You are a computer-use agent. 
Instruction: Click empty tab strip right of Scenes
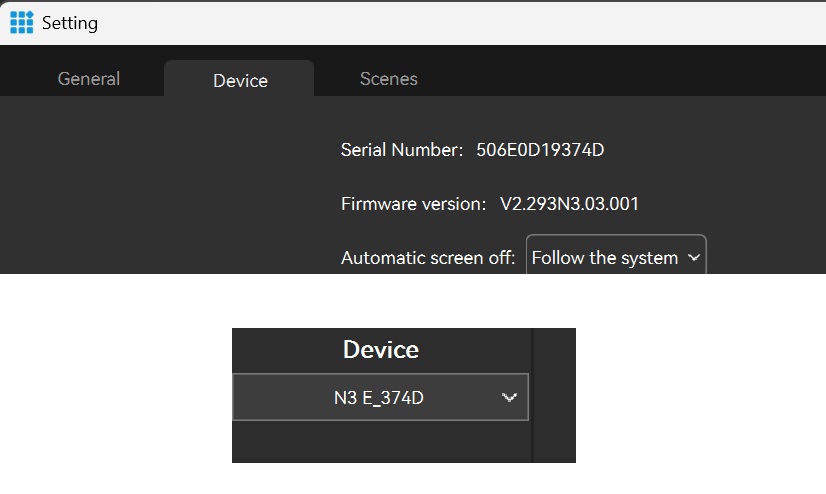(622, 71)
